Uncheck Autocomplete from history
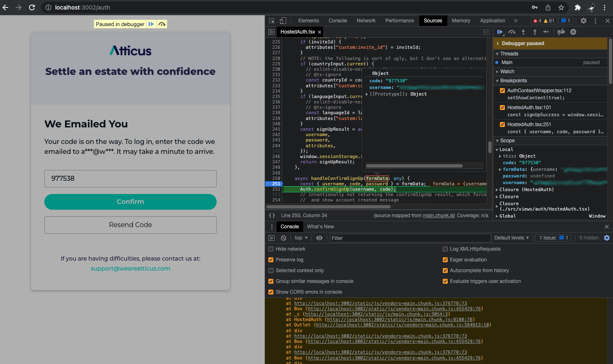 pyautogui.click(x=445, y=271)
